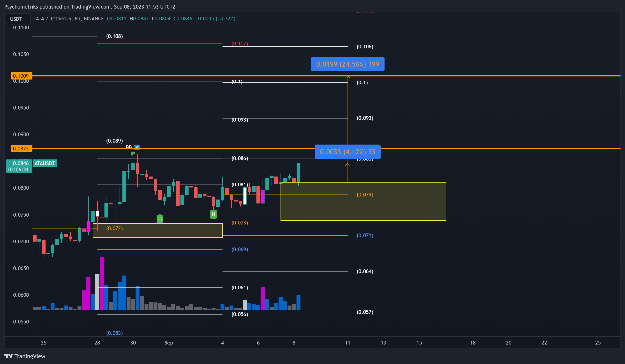Click 0.1100 on the price axis
The height and width of the screenshot is (364, 625).
coord(21,28)
